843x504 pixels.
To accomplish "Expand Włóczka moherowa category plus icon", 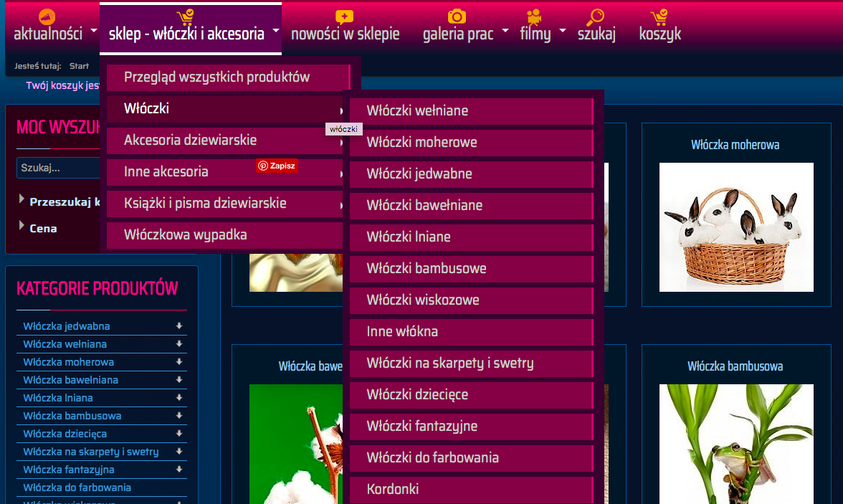I will click(179, 362).
